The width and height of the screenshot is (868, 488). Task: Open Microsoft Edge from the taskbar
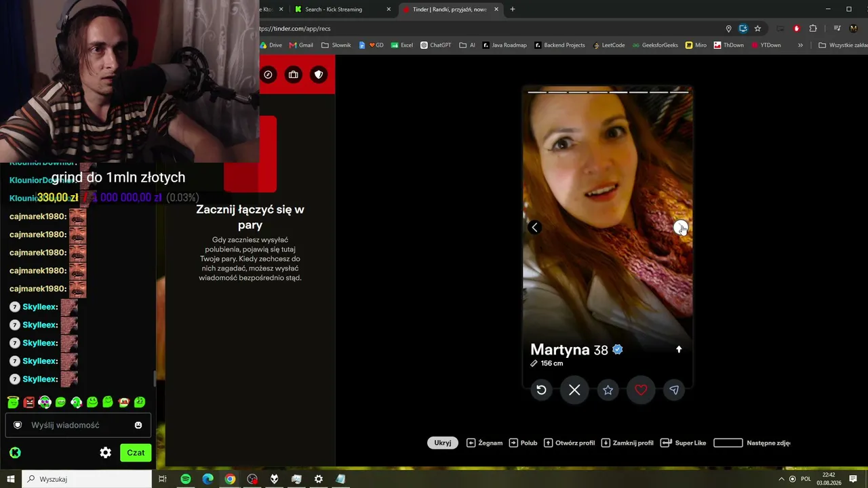pos(208,479)
